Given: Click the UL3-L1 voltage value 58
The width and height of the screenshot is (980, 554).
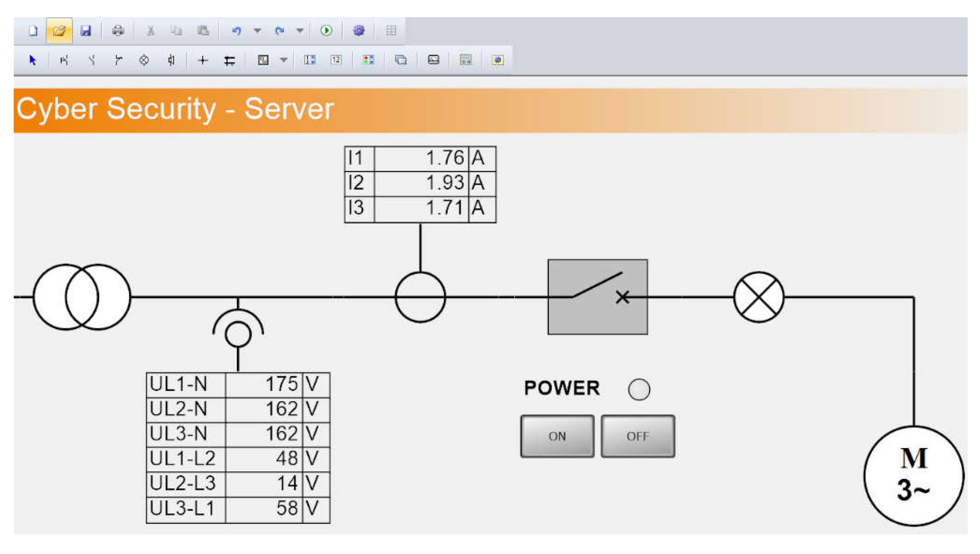Looking at the screenshot, I should [287, 508].
